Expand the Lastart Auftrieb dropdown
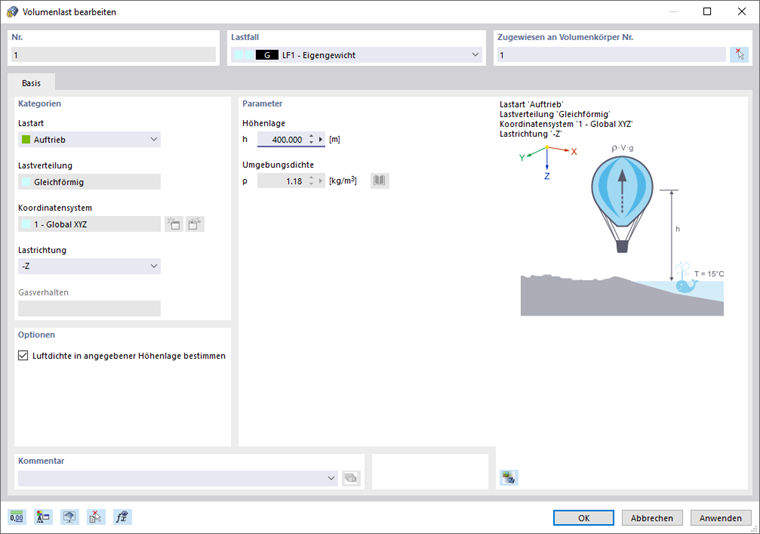This screenshot has width=760, height=534. (154, 140)
